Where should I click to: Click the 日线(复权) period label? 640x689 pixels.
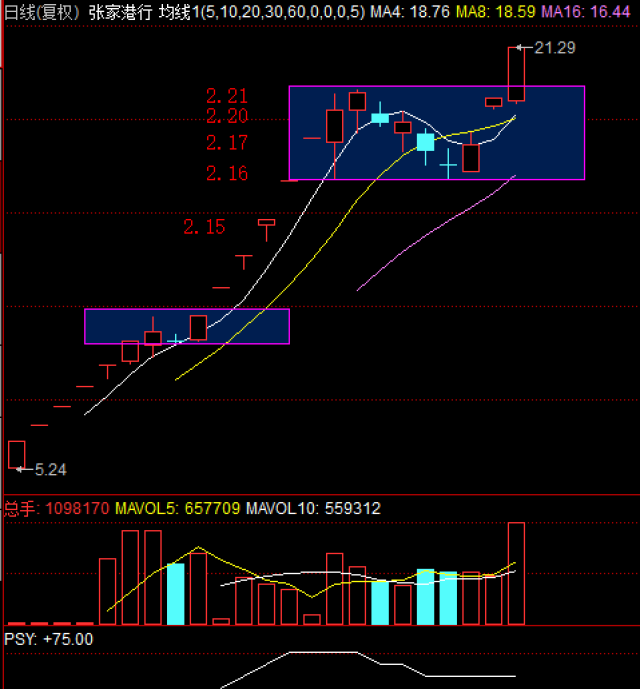[x=42, y=12]
